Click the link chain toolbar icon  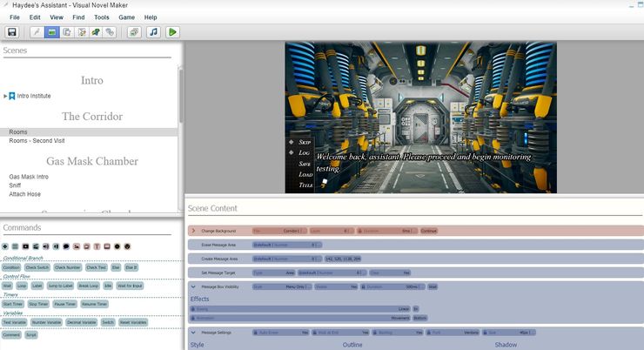110,32
